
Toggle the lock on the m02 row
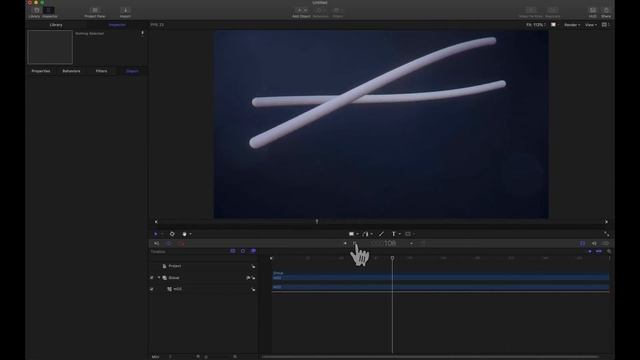point(253,289)
